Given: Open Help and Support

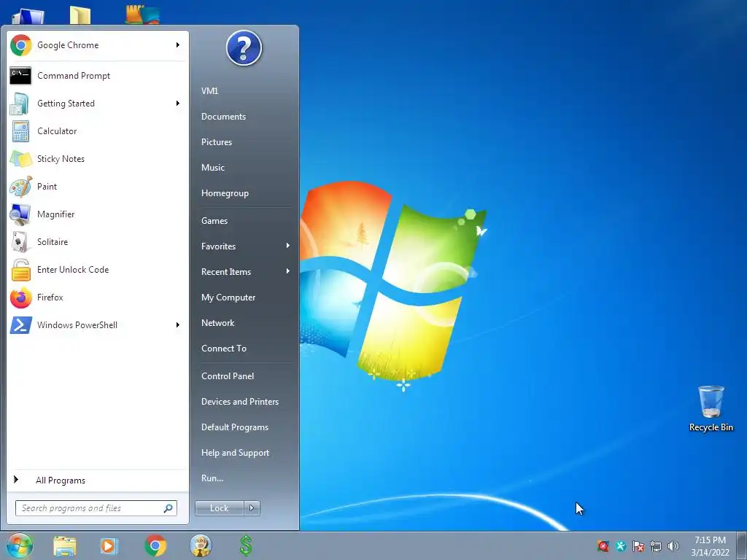Looking at the screenshot, I should click(x=236, y=453).
